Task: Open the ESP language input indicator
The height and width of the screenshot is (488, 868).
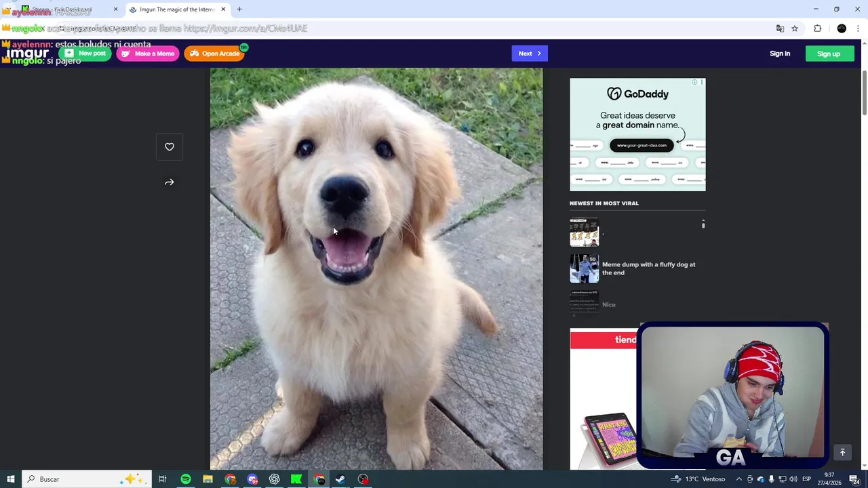Action: click(x=807, y=479)
